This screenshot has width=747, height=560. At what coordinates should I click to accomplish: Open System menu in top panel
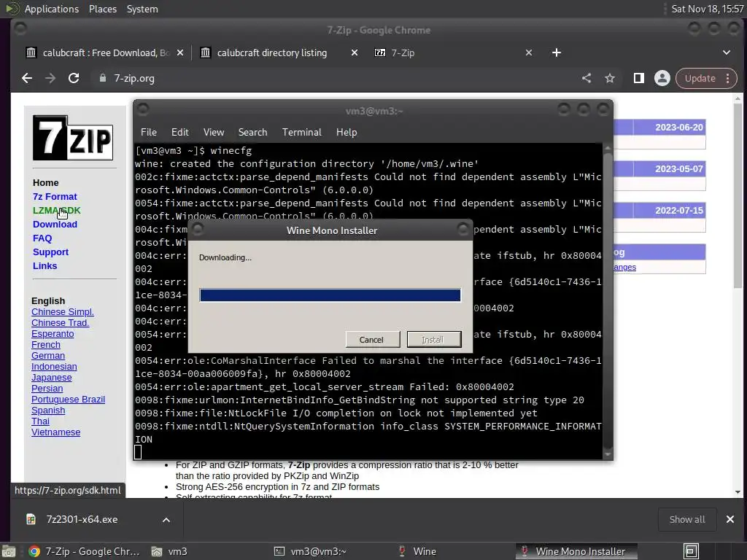click(142, 9)
